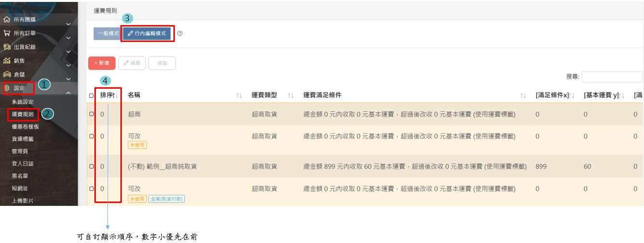The image size is (644, 243).
Task: Collapse the 設定 menu chevron
Action: tap(68, 93)
